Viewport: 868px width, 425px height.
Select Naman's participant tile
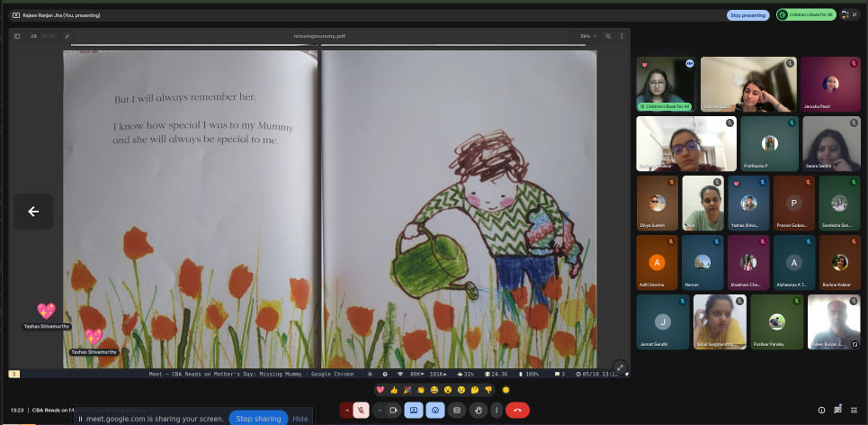pos(702,263)
